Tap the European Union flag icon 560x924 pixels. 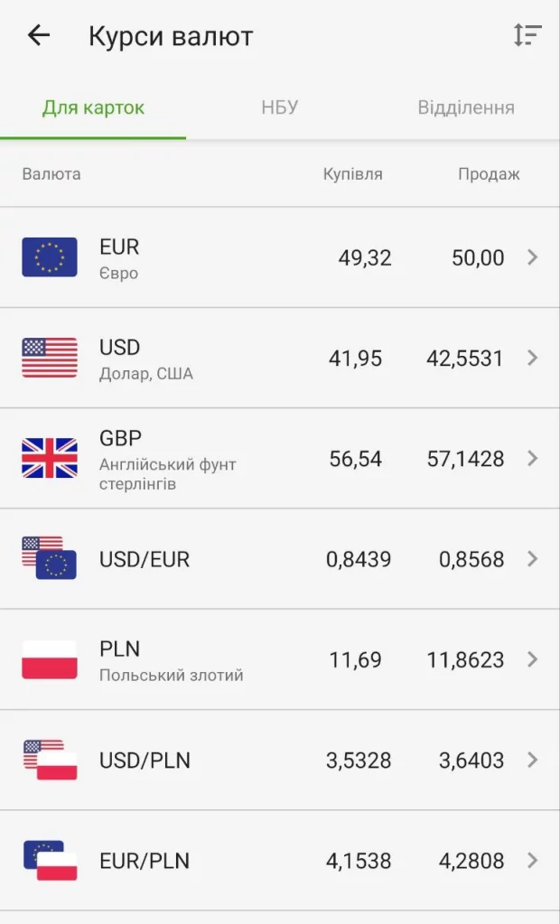click(50, 257)
